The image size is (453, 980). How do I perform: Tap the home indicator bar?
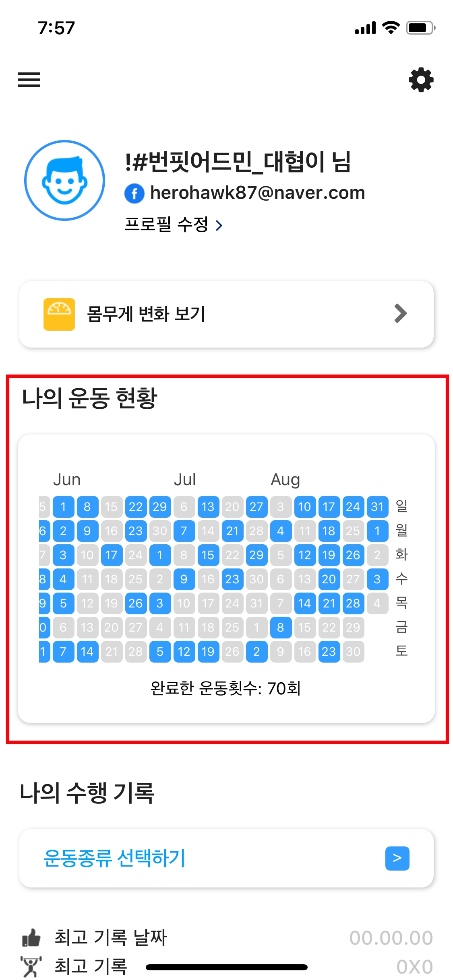pos(227,967)
